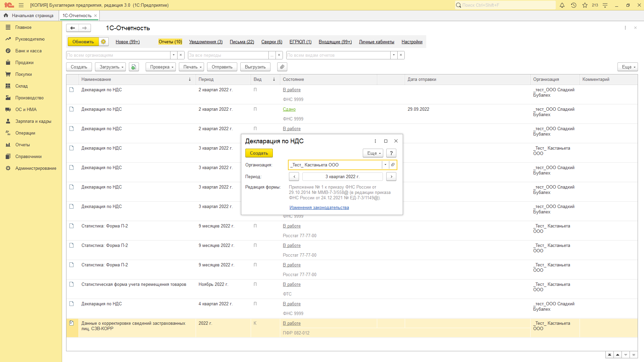Screen dimensions: 644x362
Task: Click help question mark button
Action: pos(391,153)
